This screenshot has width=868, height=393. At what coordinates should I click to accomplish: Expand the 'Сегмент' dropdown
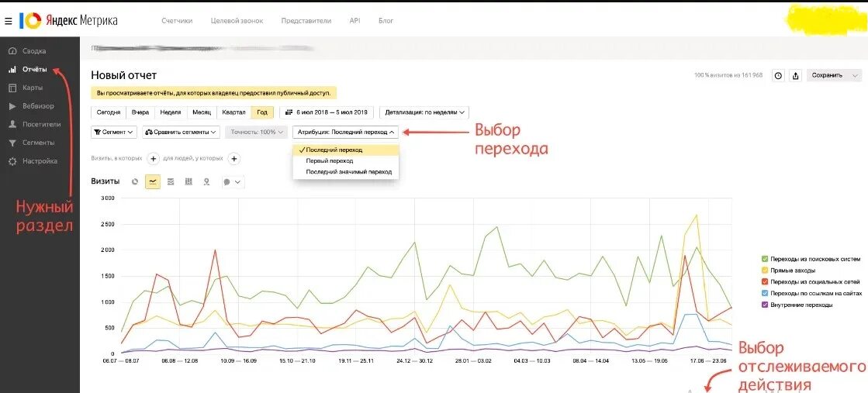[114, 132]
